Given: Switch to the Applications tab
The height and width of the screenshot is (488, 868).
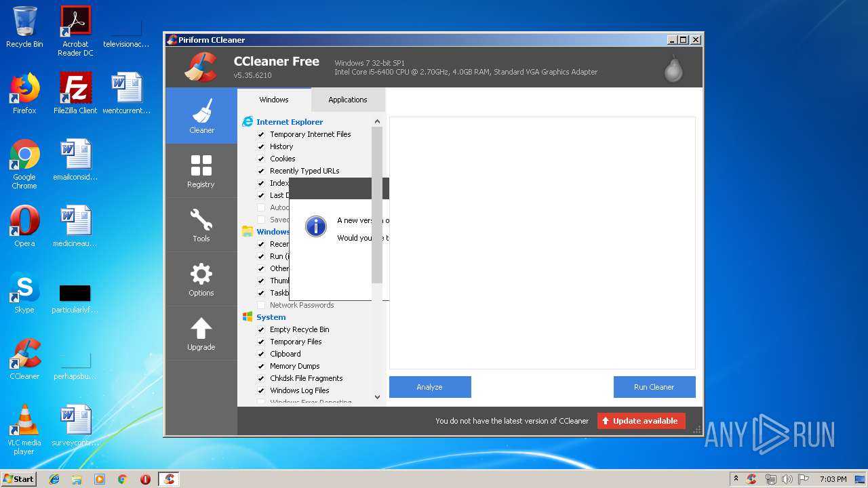Looking at the screenshot, I should [348, 100].
